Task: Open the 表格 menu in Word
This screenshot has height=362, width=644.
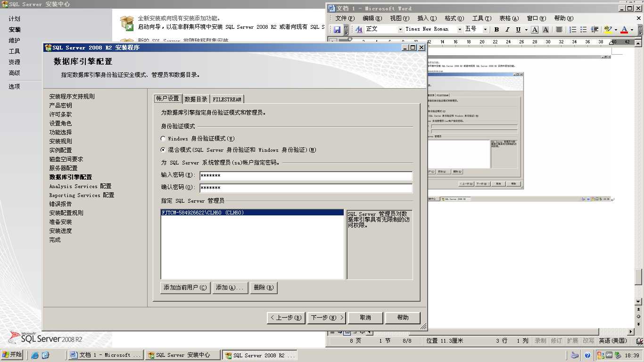Action: [x=509, y=18]
